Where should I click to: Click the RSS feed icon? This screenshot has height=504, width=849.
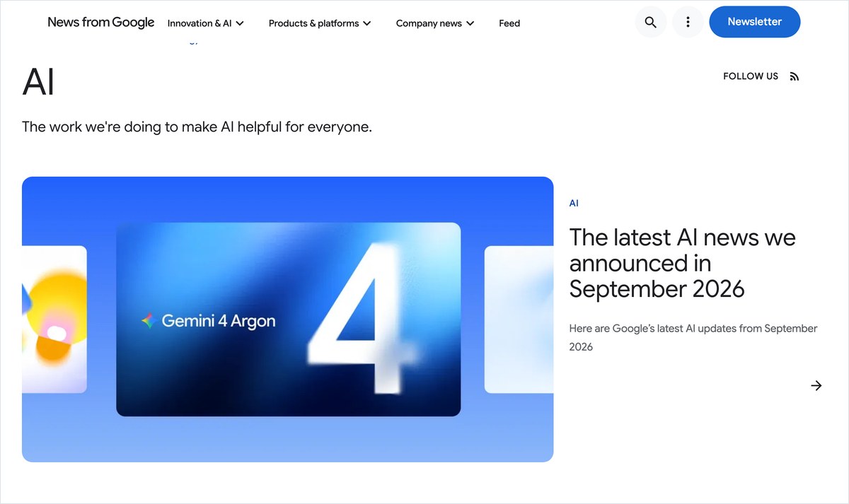[795, 76]
